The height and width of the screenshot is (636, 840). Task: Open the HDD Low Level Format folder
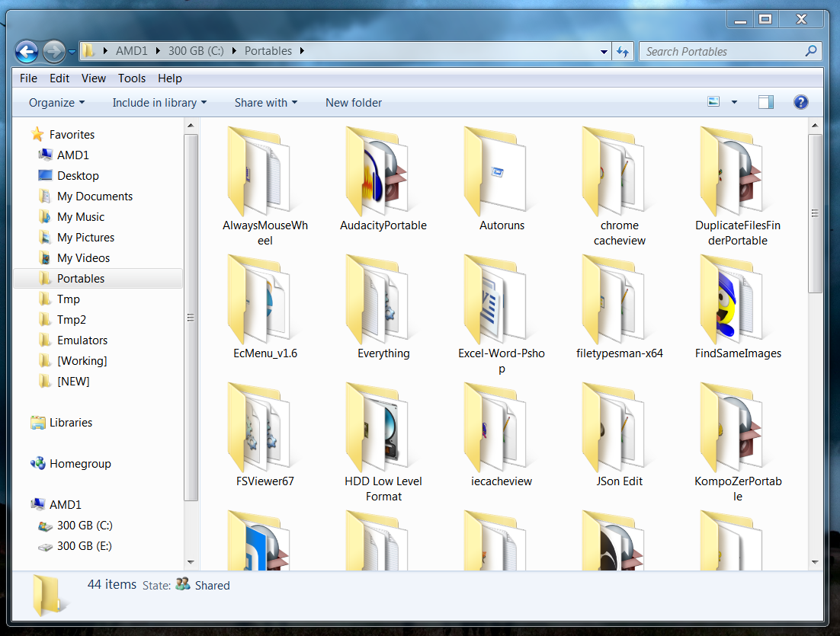[383, 430]
